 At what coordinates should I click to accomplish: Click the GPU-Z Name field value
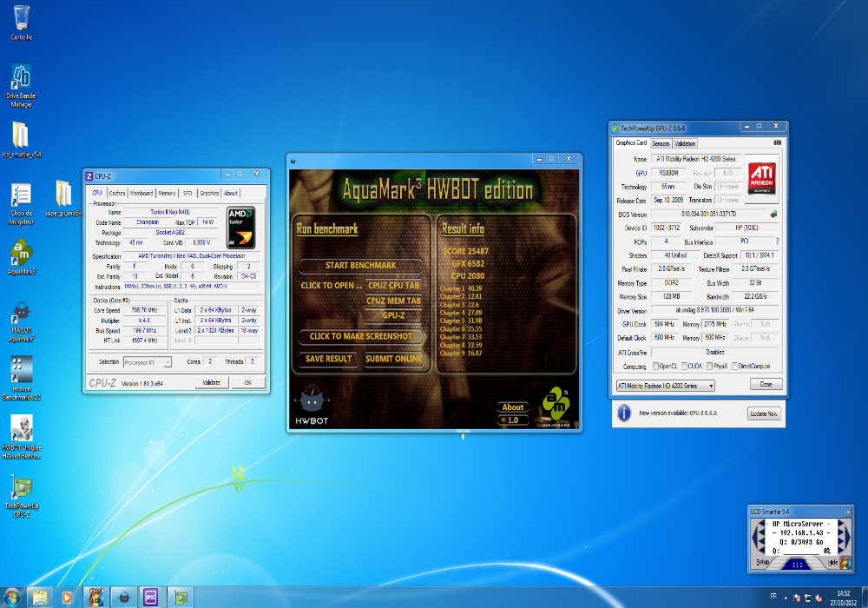coord(696,159)
